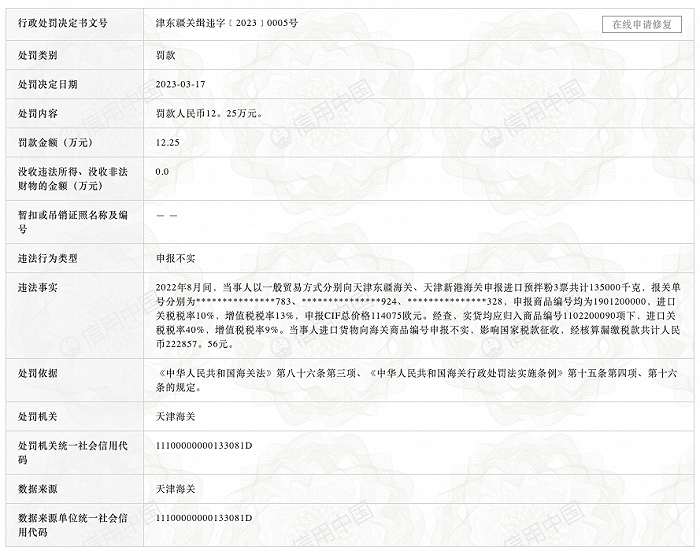The image size is (700, 551).
Task: Click the 处罚依据 label
Action: 38,373
